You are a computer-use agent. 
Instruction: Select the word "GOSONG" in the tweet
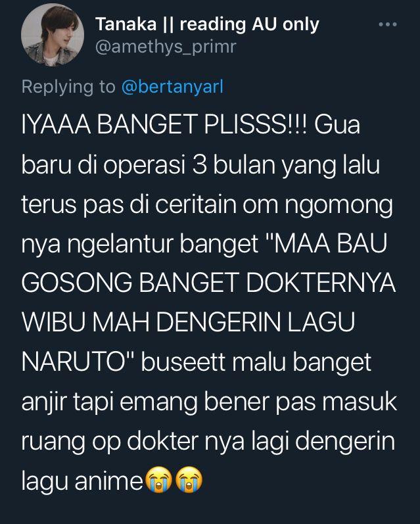pyautogui.click(x=77, y=283)
